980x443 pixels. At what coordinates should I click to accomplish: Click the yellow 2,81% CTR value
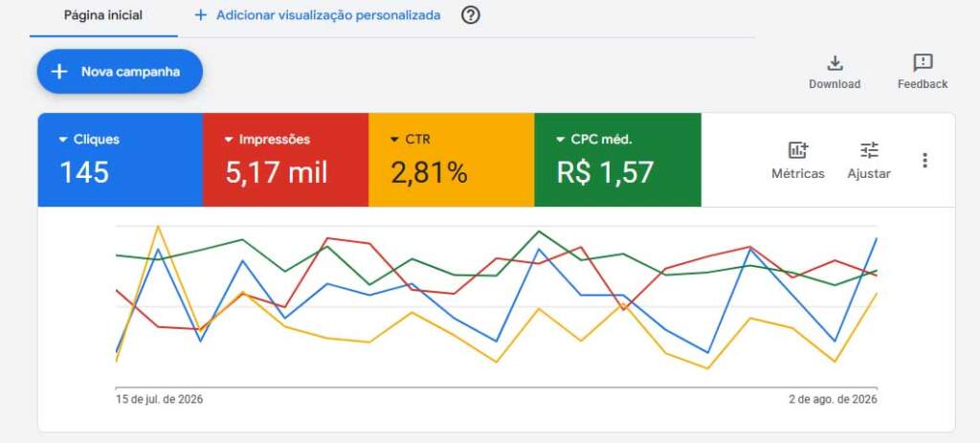(430, 172)
